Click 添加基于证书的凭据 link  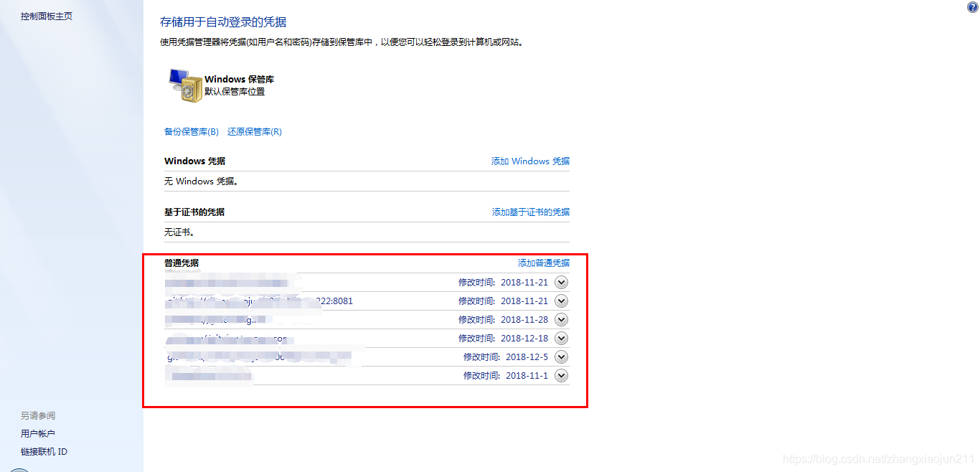(531, 212)
